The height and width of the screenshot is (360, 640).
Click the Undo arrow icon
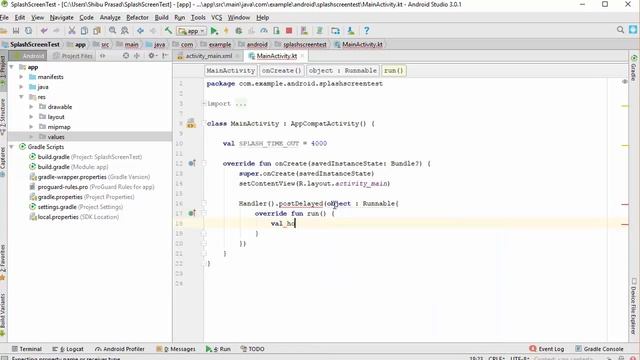coord(44,31)
